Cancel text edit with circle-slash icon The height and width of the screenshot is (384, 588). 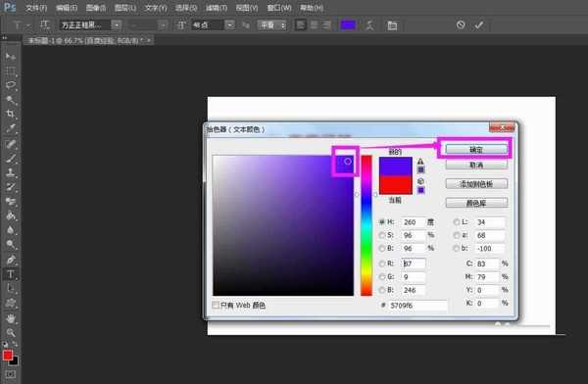click(461, 25)
